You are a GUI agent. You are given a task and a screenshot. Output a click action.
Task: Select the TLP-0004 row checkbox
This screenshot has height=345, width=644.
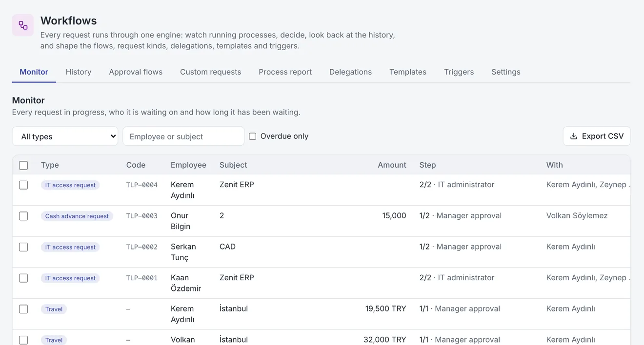click(x=23, y=185)
